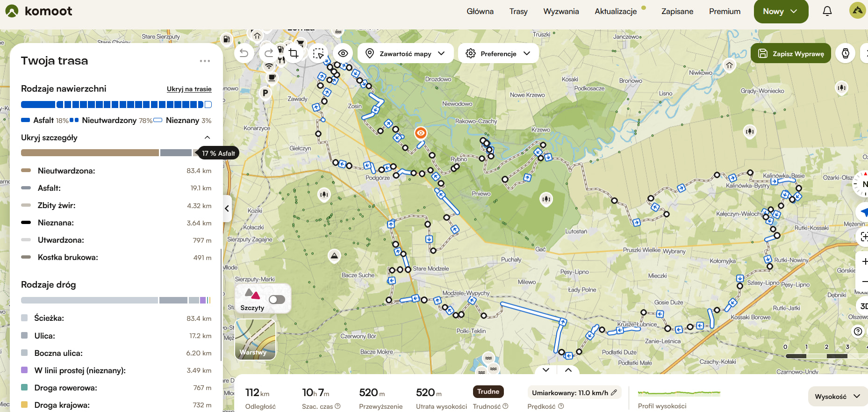The image size is (868, 412).
Task: Click the surface types blue segmented bar
Action: (116, 104)
